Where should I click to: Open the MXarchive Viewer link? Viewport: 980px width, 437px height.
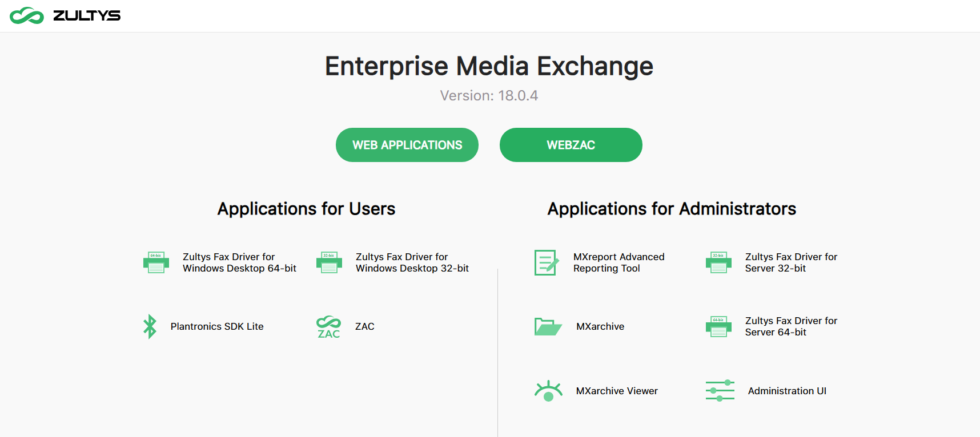click(x=617, y=391)
